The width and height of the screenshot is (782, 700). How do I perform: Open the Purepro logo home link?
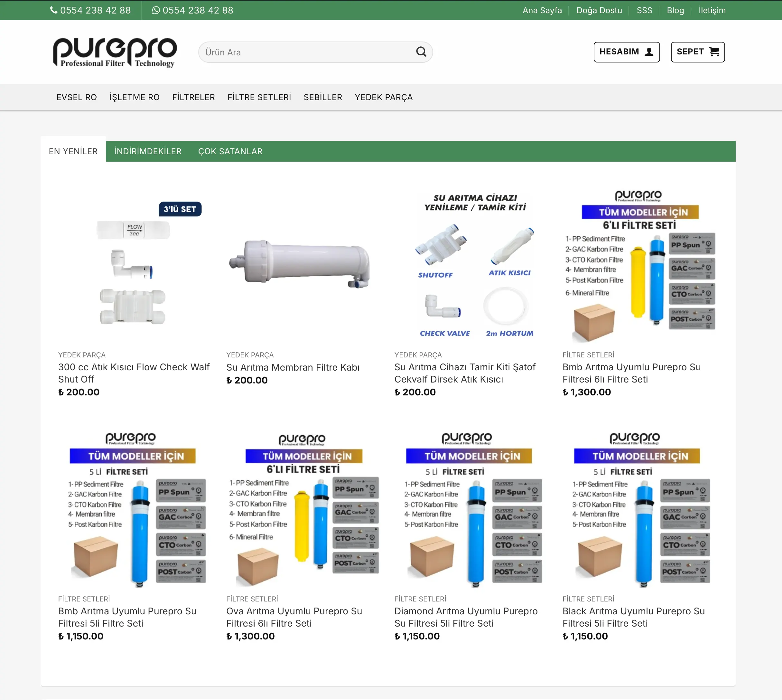click(x=115, y=52)
